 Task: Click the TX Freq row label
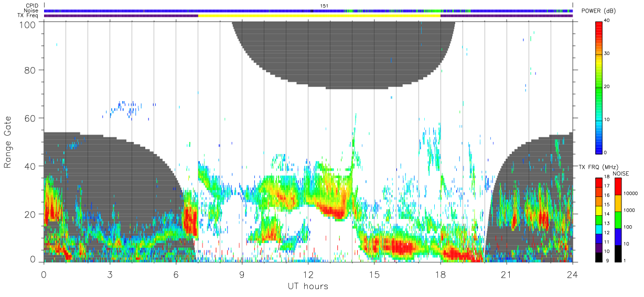click(x=27, y=16)
